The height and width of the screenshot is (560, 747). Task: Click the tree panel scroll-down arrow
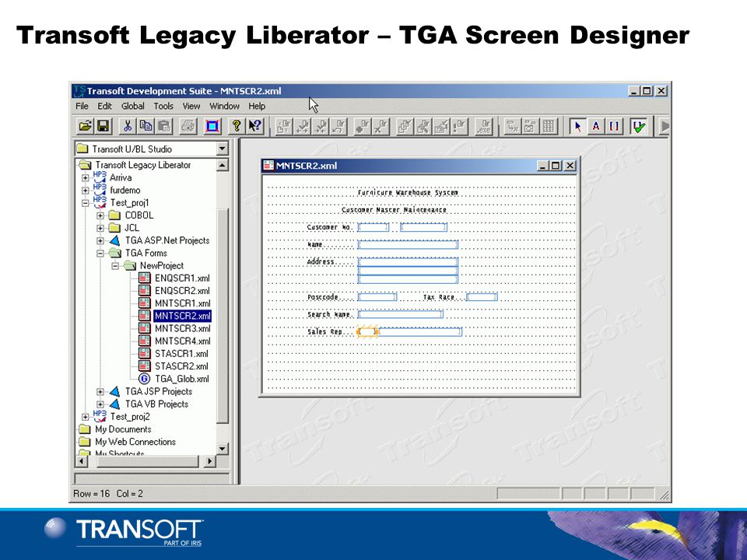223,449
